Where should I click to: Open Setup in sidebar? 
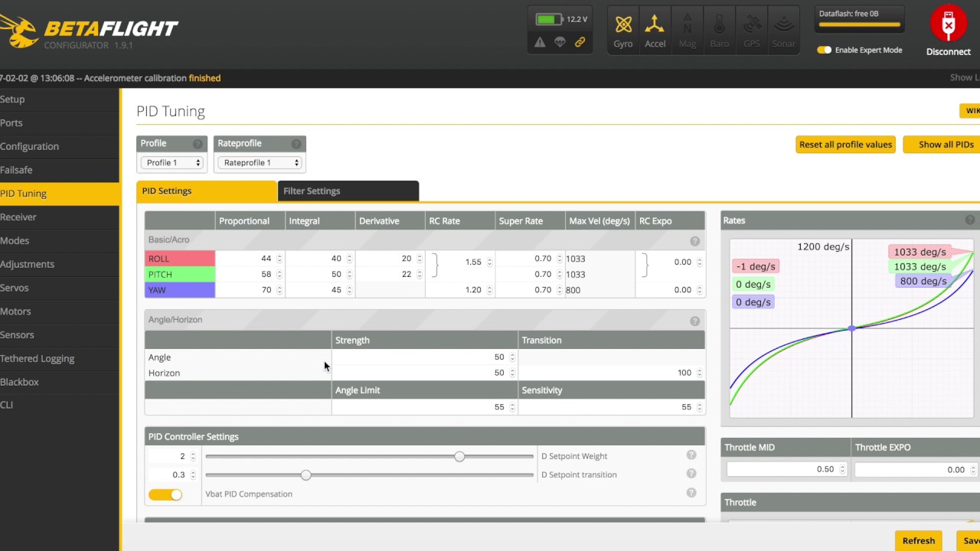(60, 99)
